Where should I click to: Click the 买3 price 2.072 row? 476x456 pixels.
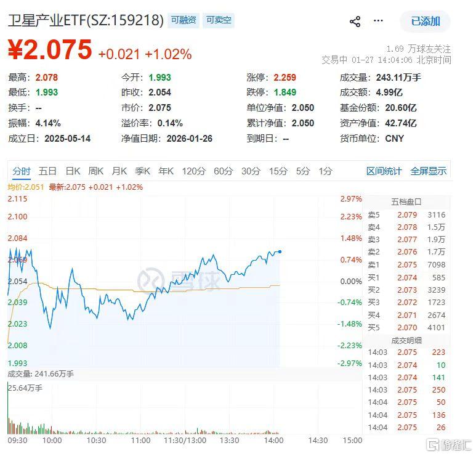(406, 303)
